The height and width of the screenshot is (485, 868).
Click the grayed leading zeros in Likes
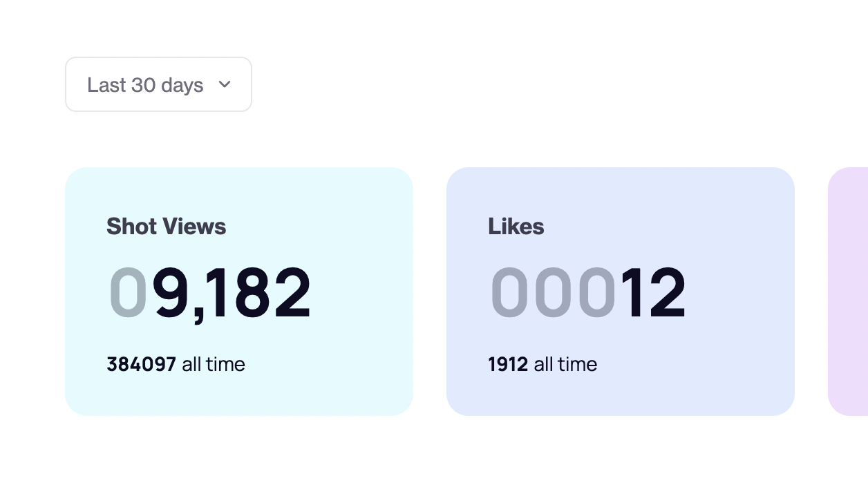pos(553,293)
